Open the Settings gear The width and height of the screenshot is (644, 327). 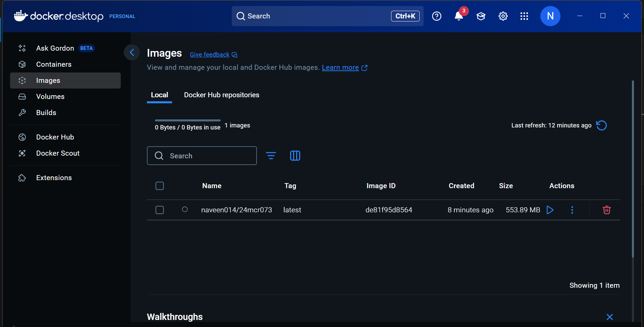(x=503, y=16)
